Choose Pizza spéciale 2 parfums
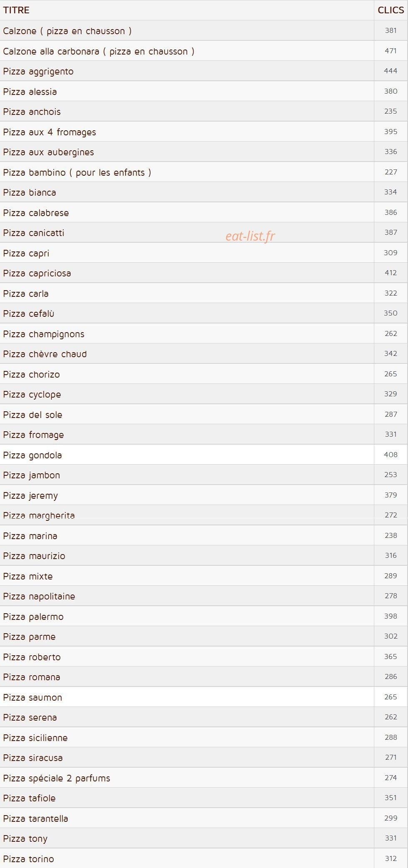This screenshot has width=408, height=868. 57,778
